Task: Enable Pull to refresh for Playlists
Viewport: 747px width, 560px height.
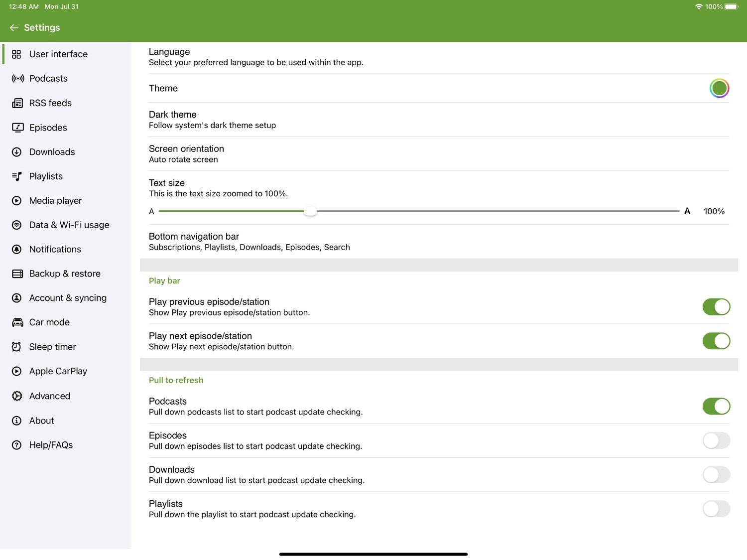Action: [716, 509]
